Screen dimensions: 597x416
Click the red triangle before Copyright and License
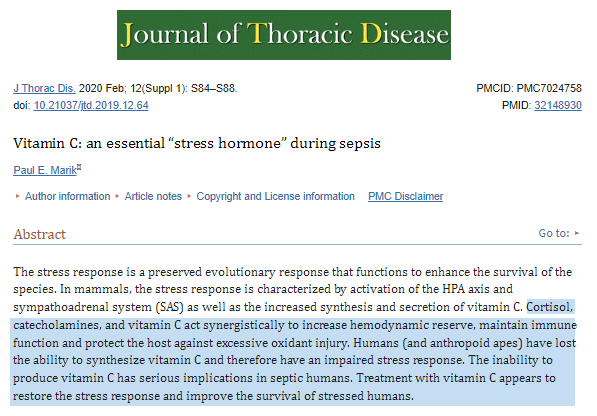click(189, 196)
